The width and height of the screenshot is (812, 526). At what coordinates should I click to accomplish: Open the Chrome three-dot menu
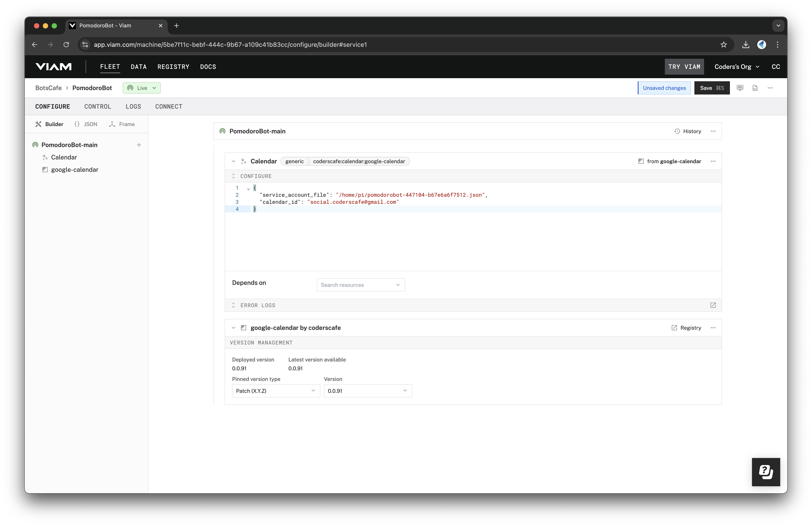778,45
